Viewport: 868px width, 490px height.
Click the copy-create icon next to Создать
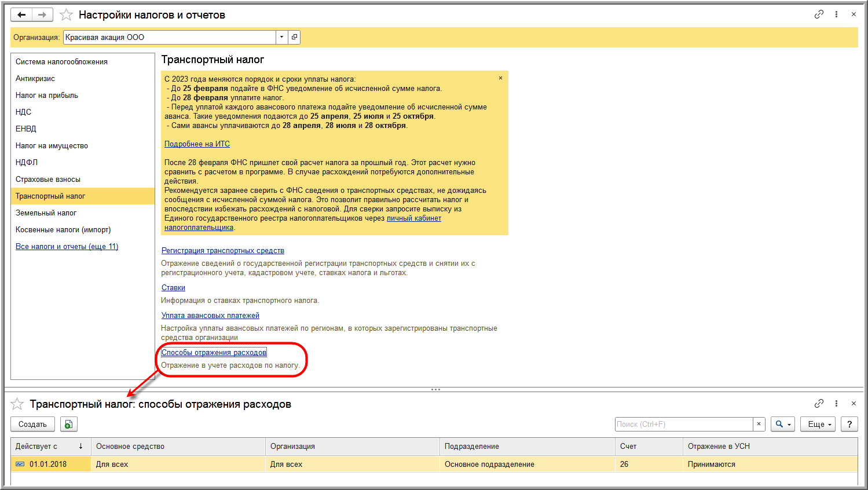point(68,424)
